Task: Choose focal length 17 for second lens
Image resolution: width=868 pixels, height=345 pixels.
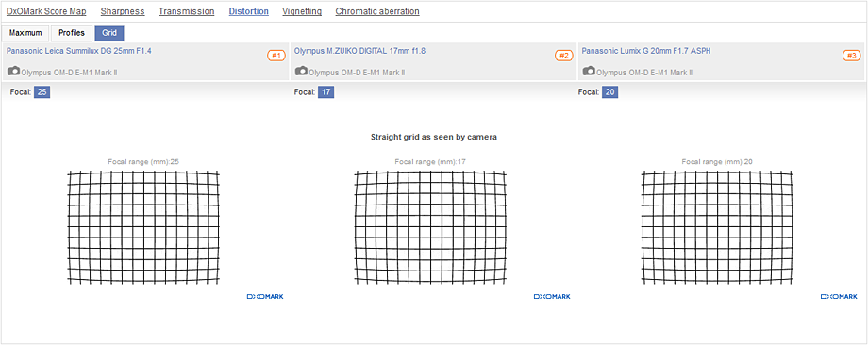Action: 326,92
